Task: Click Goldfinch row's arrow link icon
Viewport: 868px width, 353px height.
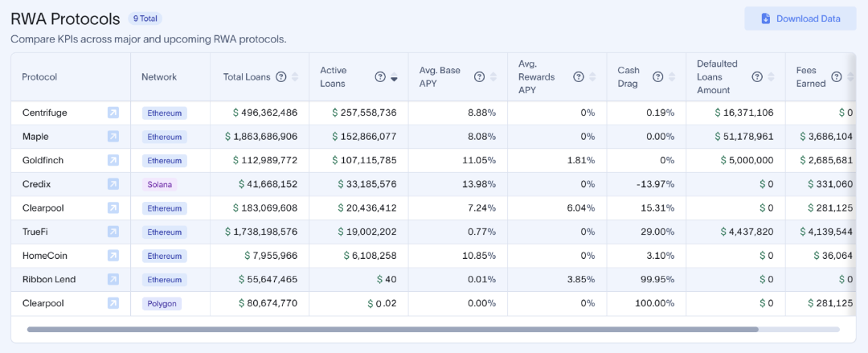Action: coord(113,161)
